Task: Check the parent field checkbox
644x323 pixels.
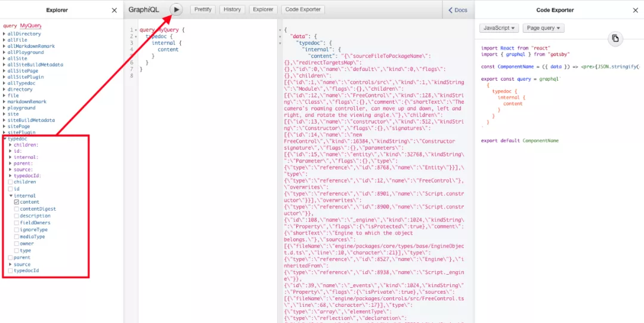Action: (x=11, y=257)
